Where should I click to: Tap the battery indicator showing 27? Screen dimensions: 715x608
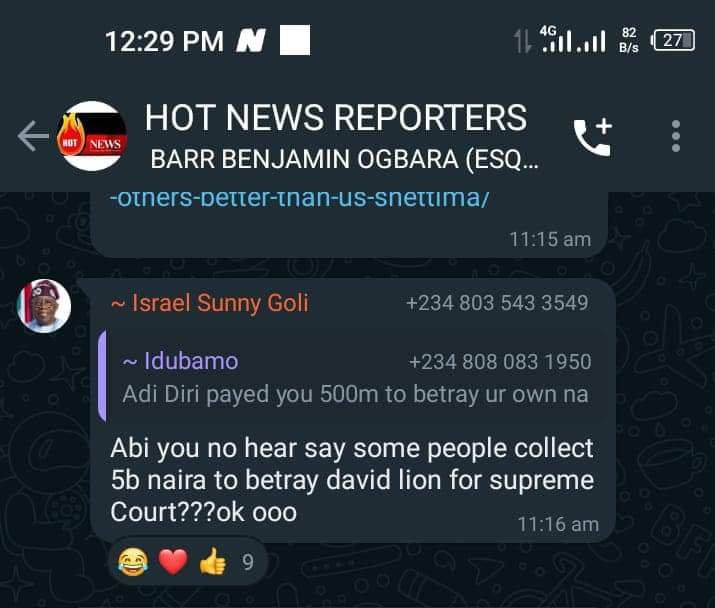tap(674, 41)
